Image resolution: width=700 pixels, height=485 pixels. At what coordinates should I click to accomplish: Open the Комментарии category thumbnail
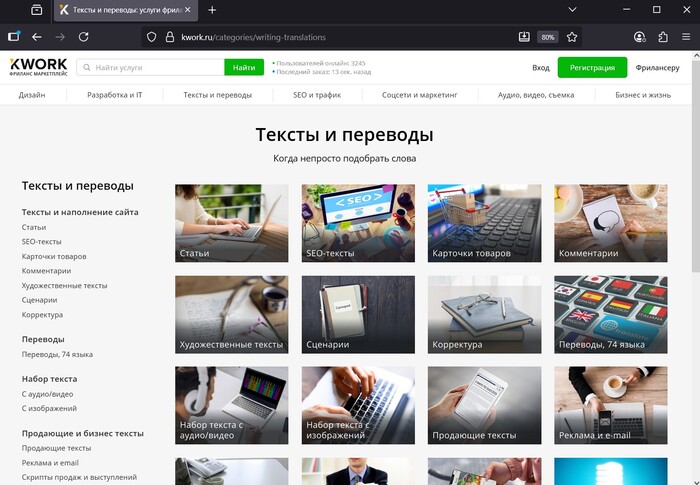tap(611, 223)
